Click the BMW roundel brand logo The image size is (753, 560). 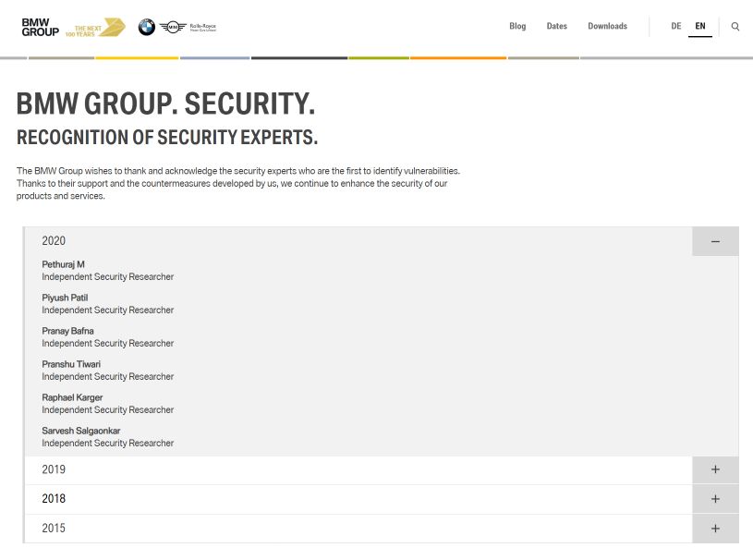point(147,28)
